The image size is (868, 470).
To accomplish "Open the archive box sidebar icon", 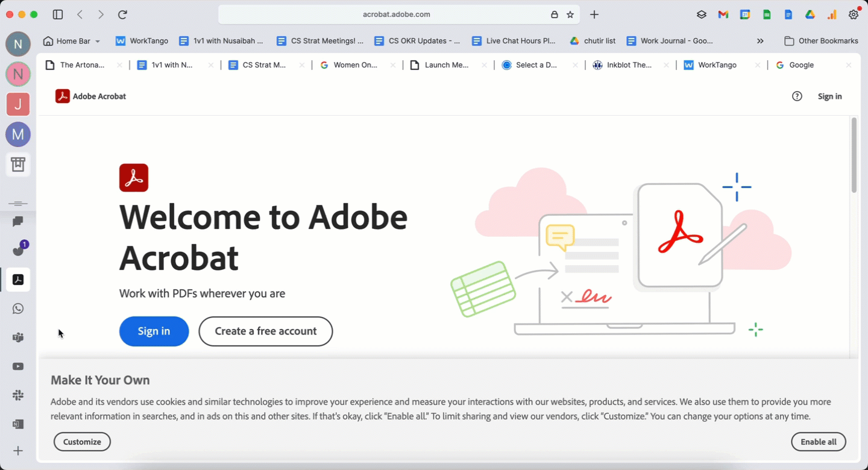I will (18, 164).
